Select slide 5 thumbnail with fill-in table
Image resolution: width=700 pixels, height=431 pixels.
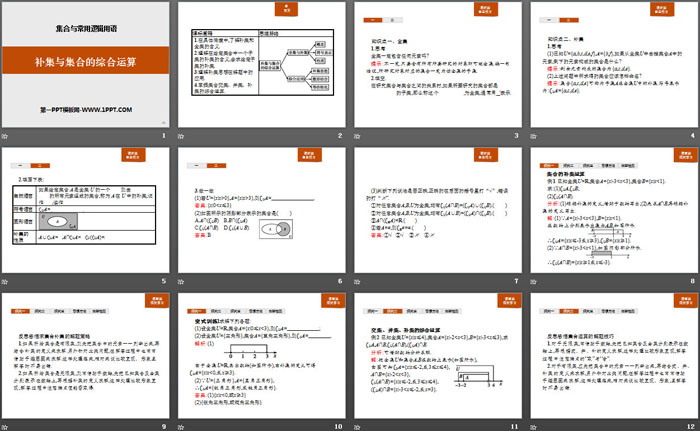tap(86, 210)
